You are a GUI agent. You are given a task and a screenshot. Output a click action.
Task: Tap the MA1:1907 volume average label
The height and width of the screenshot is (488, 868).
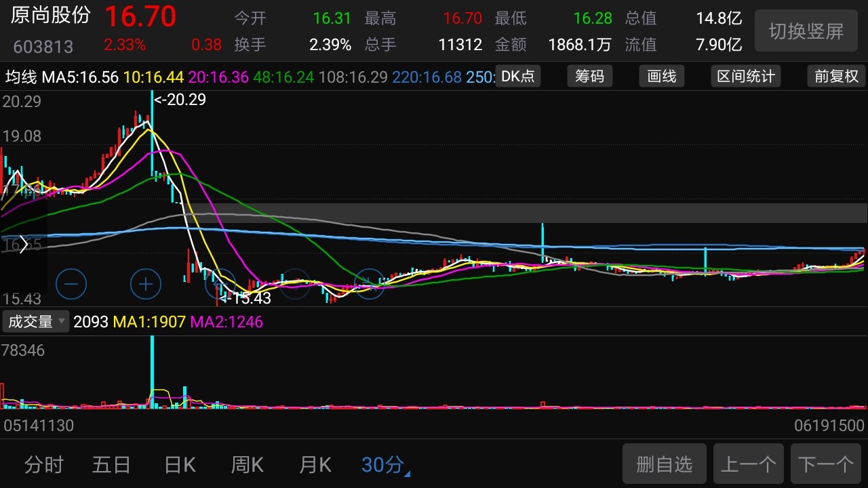pyautogui.click(x=149, y=321)
